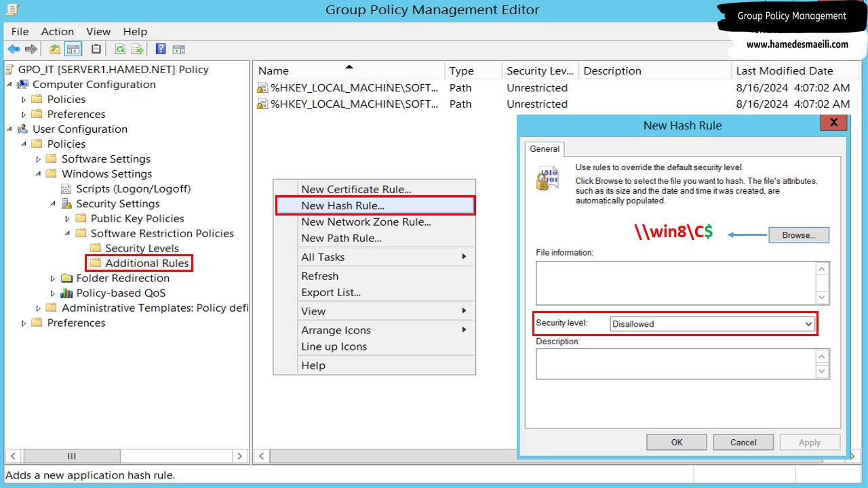The width and height of the screenshot is (868, 488).
Task: Click the Show/Hide Action Pane icon
Action: tap(178, 49)
